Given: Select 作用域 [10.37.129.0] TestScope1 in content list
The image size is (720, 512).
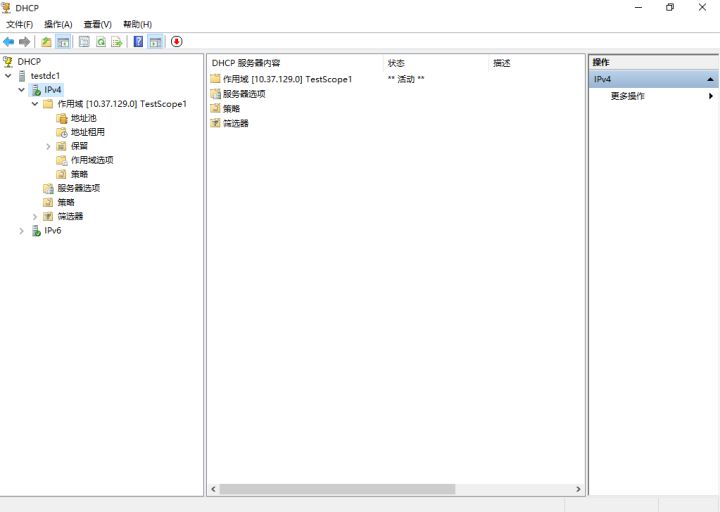Looking at the screenshot, I should click(x=287, y=79).
